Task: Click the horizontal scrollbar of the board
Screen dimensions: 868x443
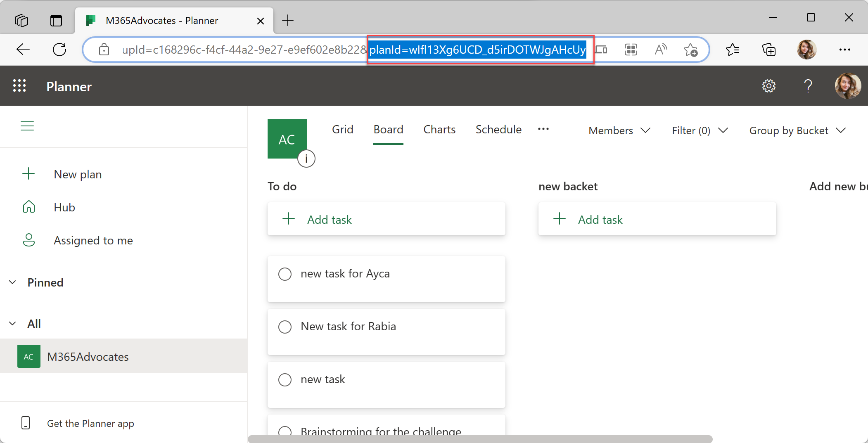Action: pyautogui.click(x=480, y=439)
